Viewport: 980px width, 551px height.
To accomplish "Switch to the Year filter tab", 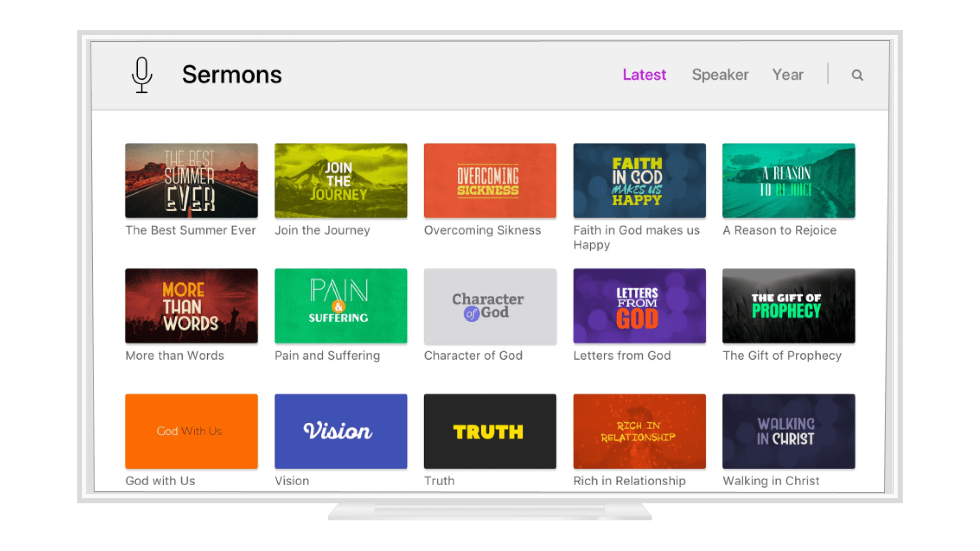I will [x=788, y=74].
